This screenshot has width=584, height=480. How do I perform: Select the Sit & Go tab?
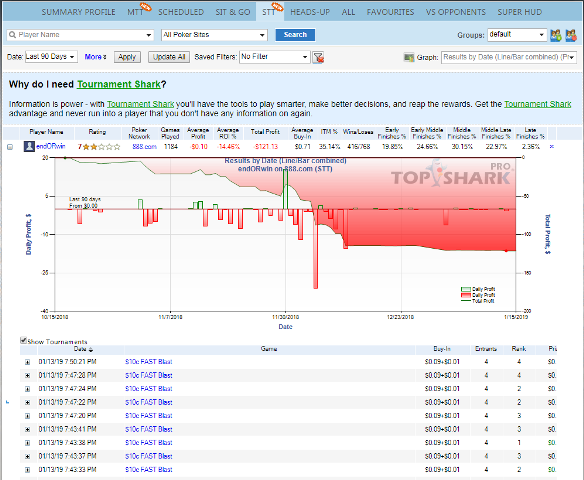coord(233,12)
